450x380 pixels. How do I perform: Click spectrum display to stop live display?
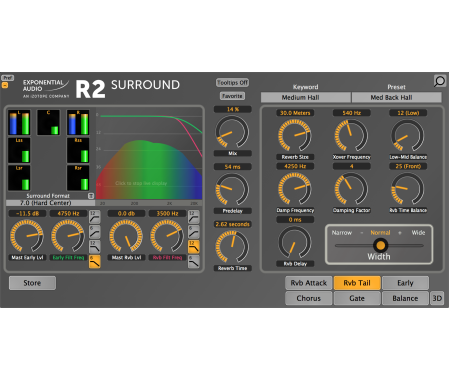[149, 153]
